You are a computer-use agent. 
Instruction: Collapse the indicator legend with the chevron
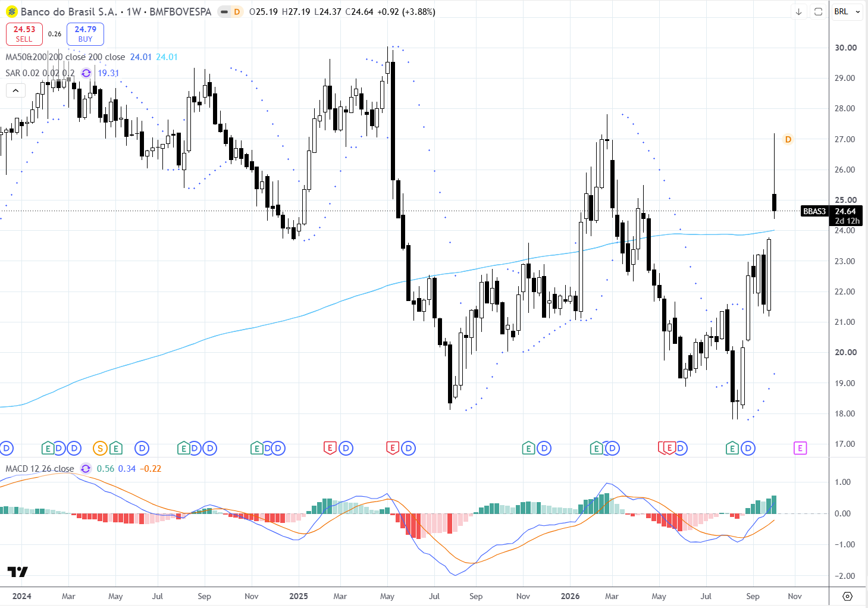click(15, 90)
